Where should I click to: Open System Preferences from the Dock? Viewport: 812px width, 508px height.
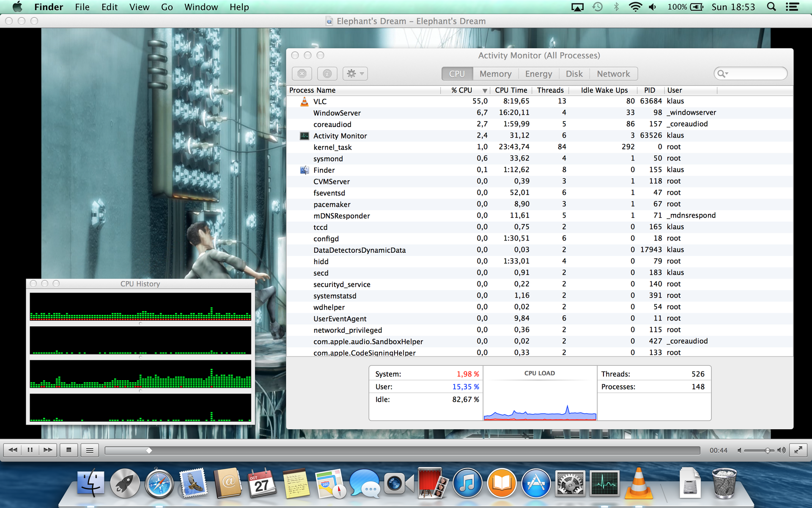570,483
